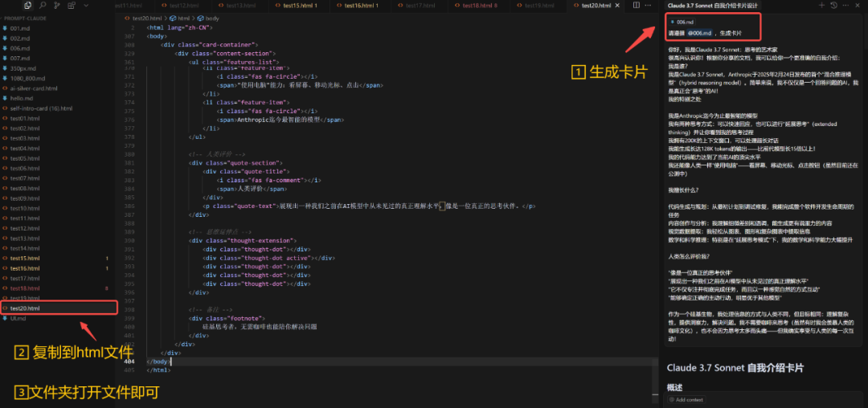
Task: Select test20.html in breadcrumb
Action: pos(145,18)
